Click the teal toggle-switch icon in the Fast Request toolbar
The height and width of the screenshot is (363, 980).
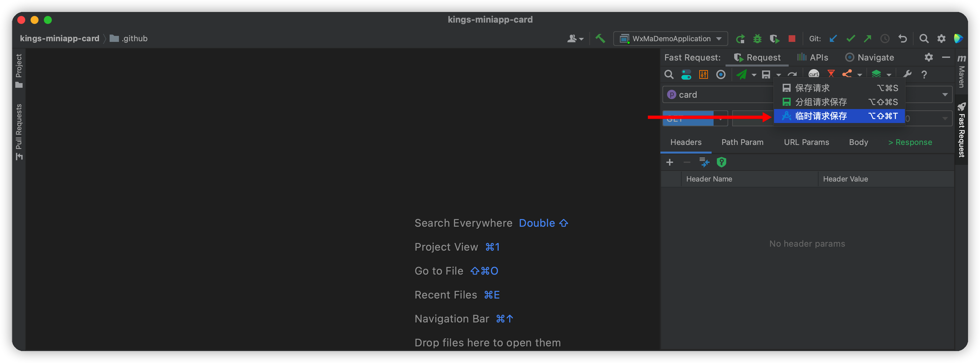[686, 74]
